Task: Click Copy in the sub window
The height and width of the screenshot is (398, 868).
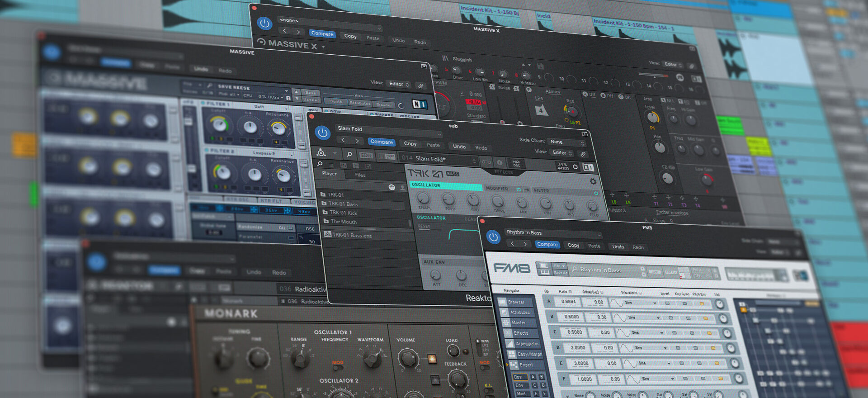Action: pyautogui.click(x=410, y=144)
